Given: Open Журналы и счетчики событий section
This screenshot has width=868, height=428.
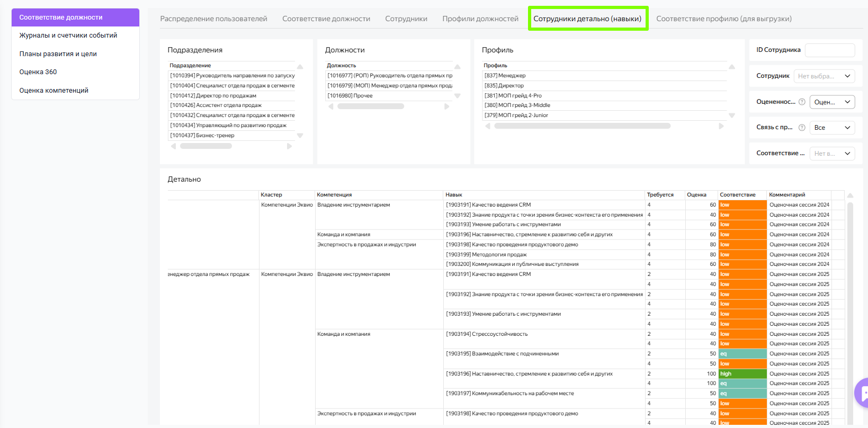Looking at the screenshot, I should 68,35.
